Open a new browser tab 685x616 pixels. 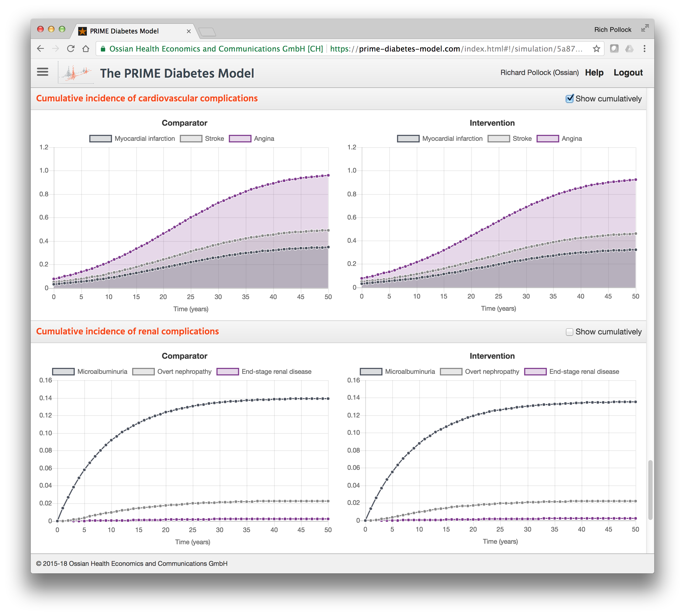pyautogui.click(x=207, y=32)
